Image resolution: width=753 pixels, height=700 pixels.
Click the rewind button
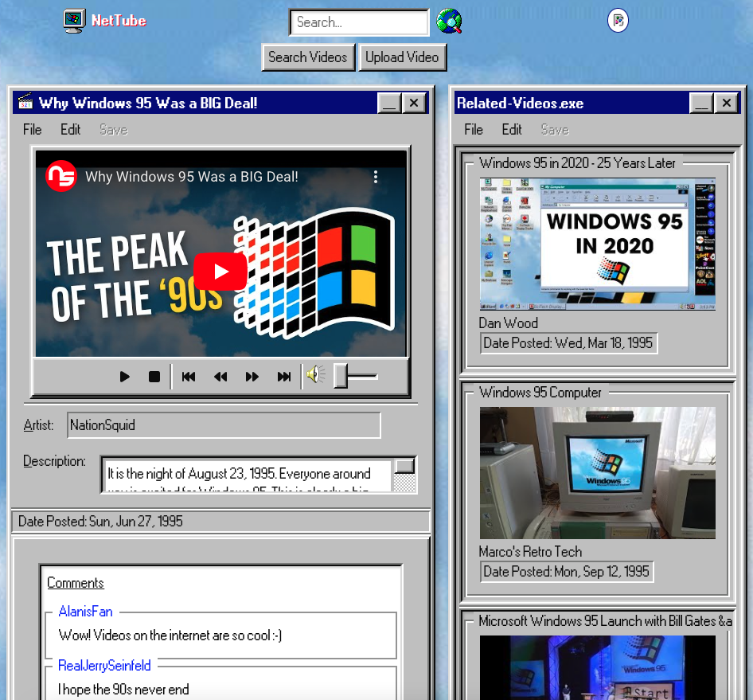pos(220,377)
